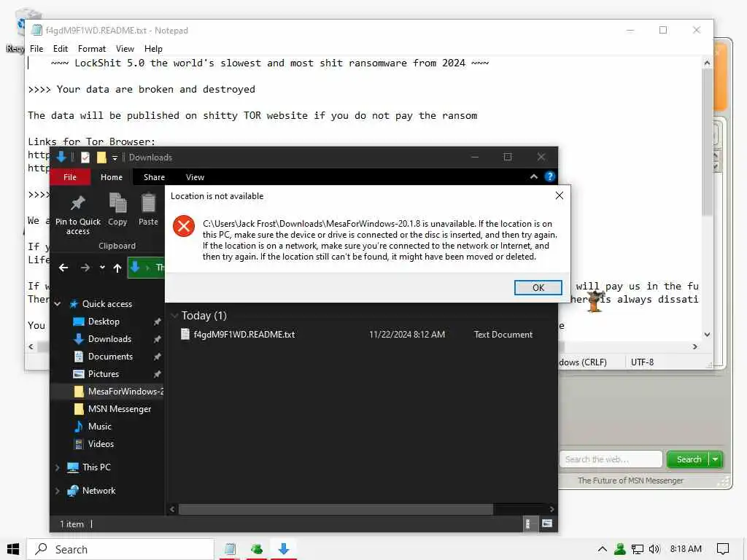Viewport: 747px width, 560px height.
Task: Switch to the Home ribbon tab
Action: [112, 177]
